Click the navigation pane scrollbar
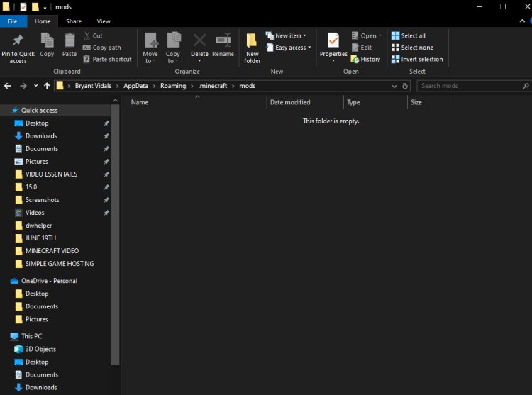This screenshot has height=395, width=532. [x=116, y=235]
